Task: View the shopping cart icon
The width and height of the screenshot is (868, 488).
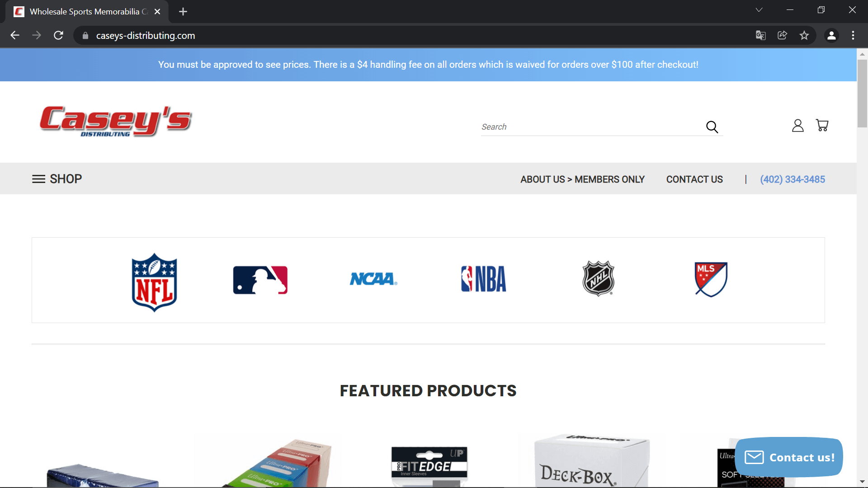Action: coord(822,125)
